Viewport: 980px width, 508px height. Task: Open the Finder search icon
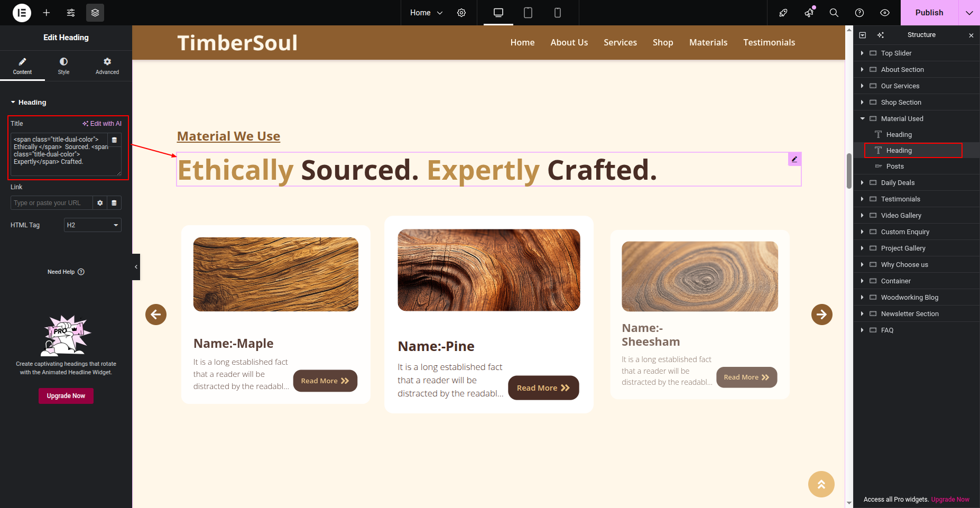point(834,13)
